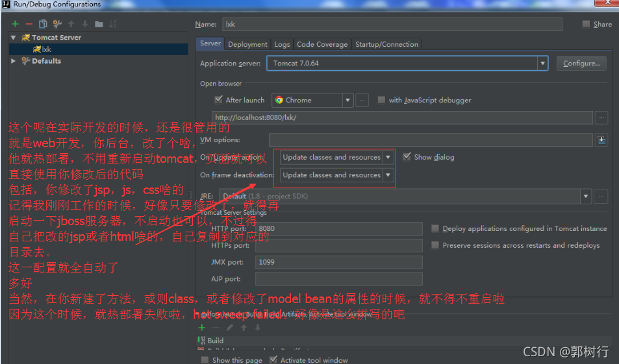This screenshot has width=619, height=364.
Task: Toggle After launch checkbox
Action: click(x=218, y=100)
